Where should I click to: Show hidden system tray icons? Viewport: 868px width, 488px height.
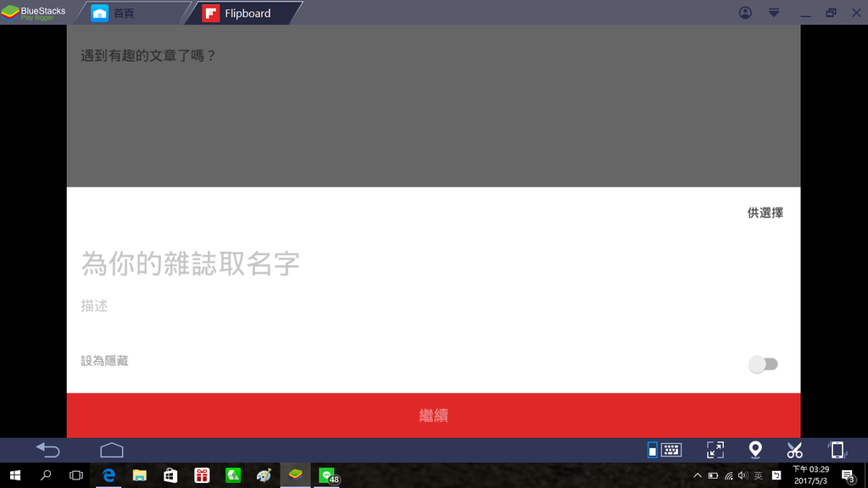698,475
